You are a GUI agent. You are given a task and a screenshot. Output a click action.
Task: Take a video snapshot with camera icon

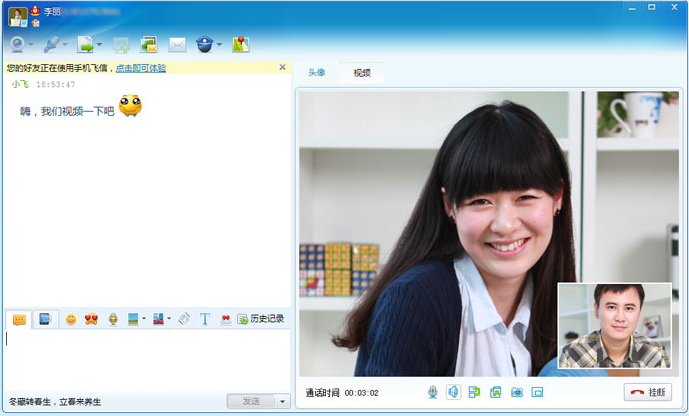[x=517, y=392]
